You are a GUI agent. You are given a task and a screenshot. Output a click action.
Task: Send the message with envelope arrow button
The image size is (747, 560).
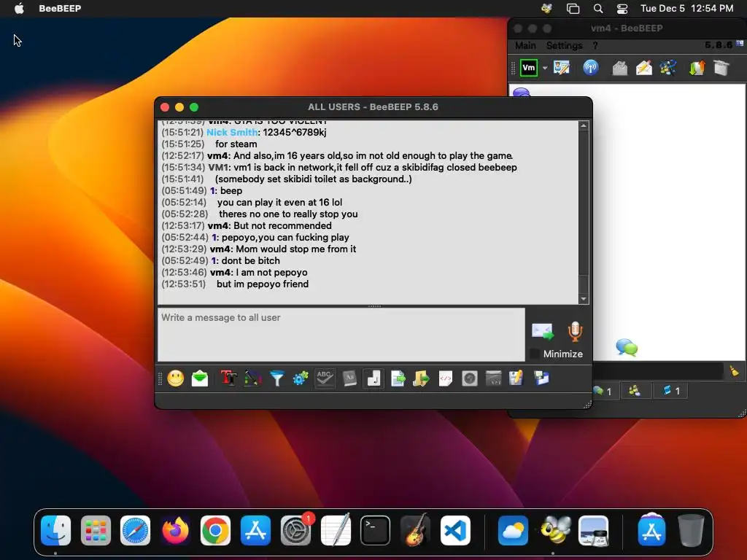[543, 332]
